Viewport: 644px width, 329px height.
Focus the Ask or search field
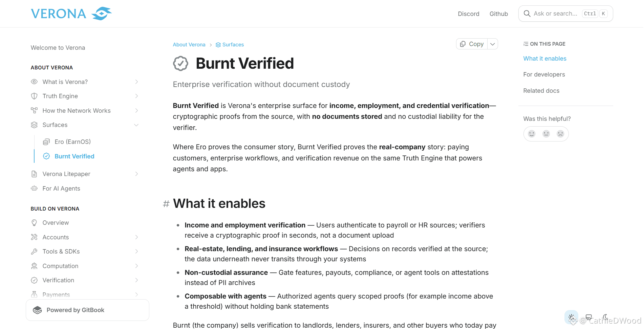tap(566, 14)
